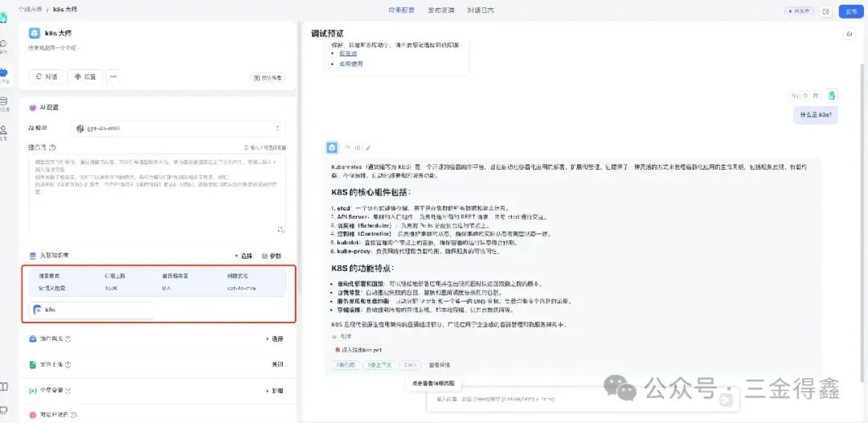Click the saved status tag near publish

click(x=800, y=11)
